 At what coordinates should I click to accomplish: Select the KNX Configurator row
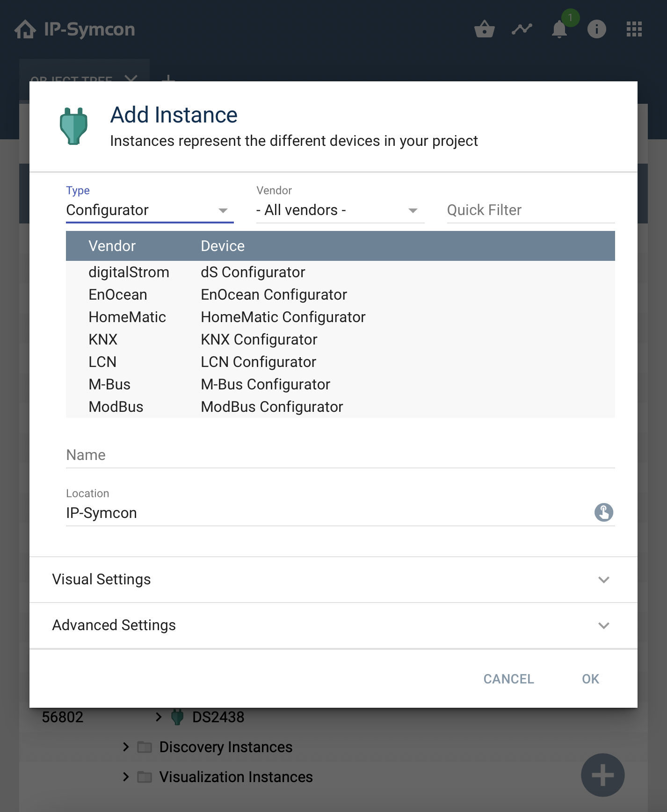pyautogui.click(x=259, y=339)
